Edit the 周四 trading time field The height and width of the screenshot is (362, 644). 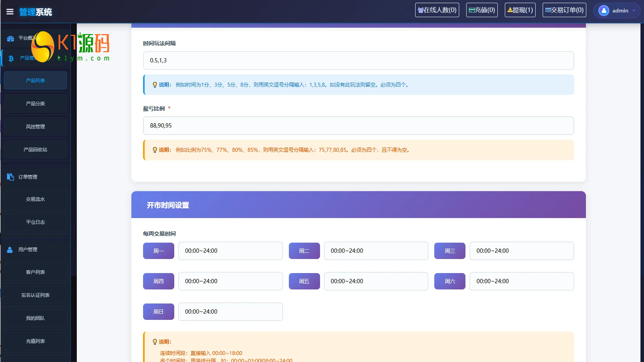[230, 281]
